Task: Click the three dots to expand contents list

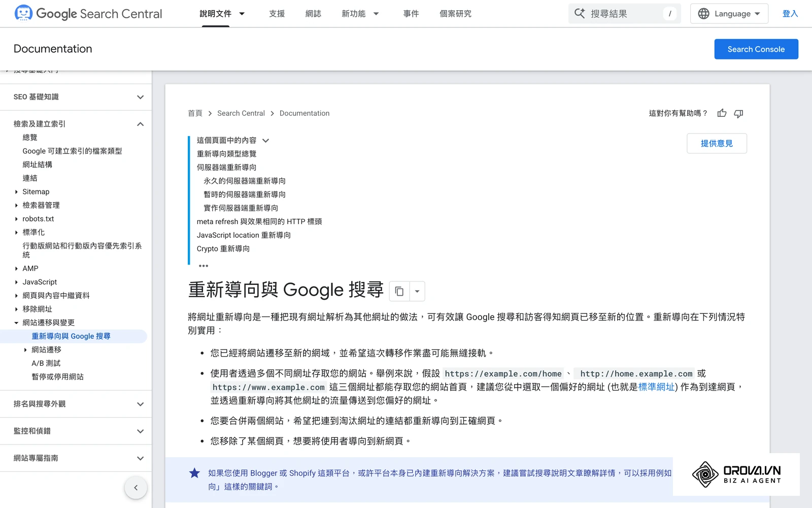Action: click(204, 266)
